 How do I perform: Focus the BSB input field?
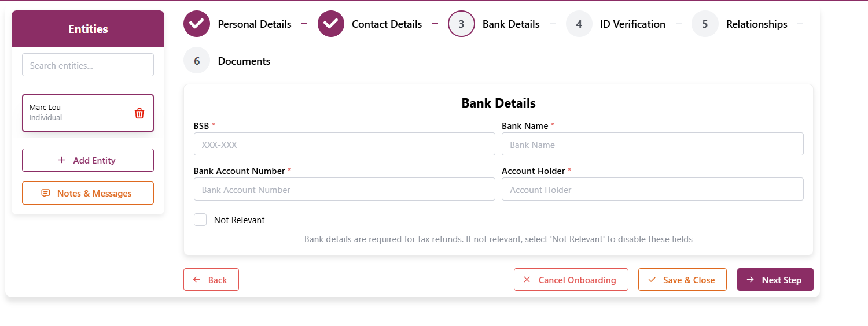(x=344, y=144)
